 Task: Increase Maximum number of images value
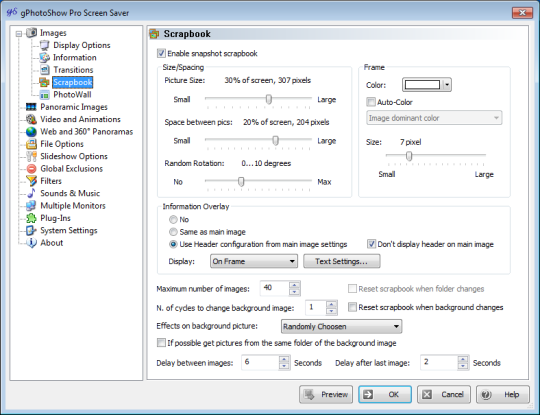294,285
